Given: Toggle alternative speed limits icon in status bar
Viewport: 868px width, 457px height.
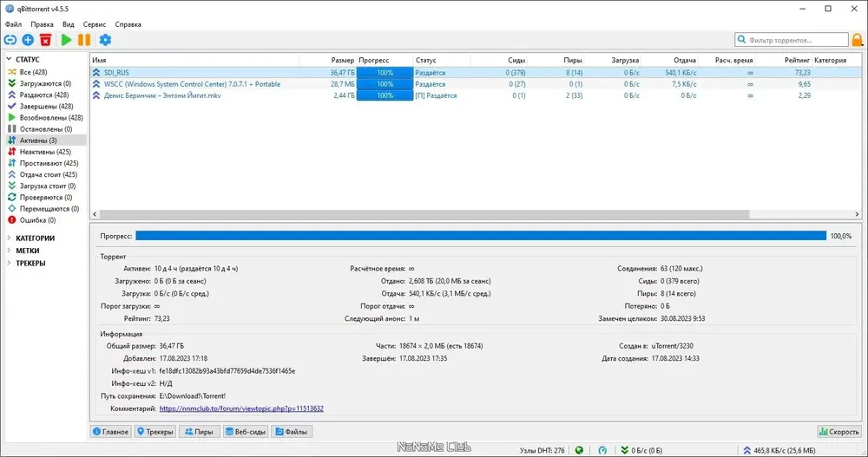Looking at the screenshot, I should click(x=602, y=450).
